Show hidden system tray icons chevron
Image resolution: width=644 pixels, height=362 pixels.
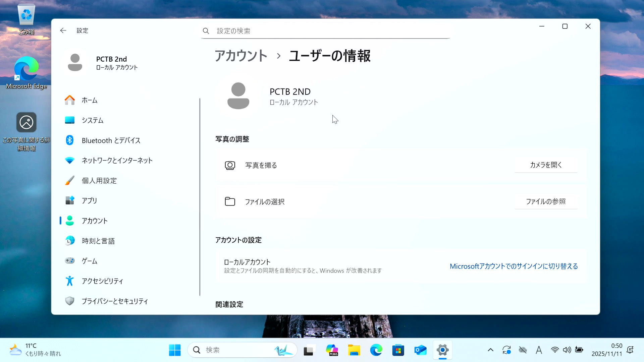tap(490, 350)
